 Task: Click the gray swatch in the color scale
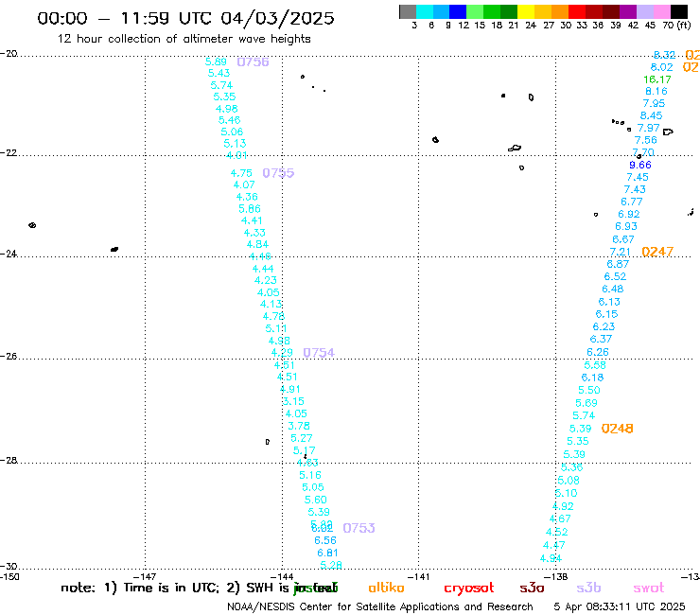click(x=408, y=11)
